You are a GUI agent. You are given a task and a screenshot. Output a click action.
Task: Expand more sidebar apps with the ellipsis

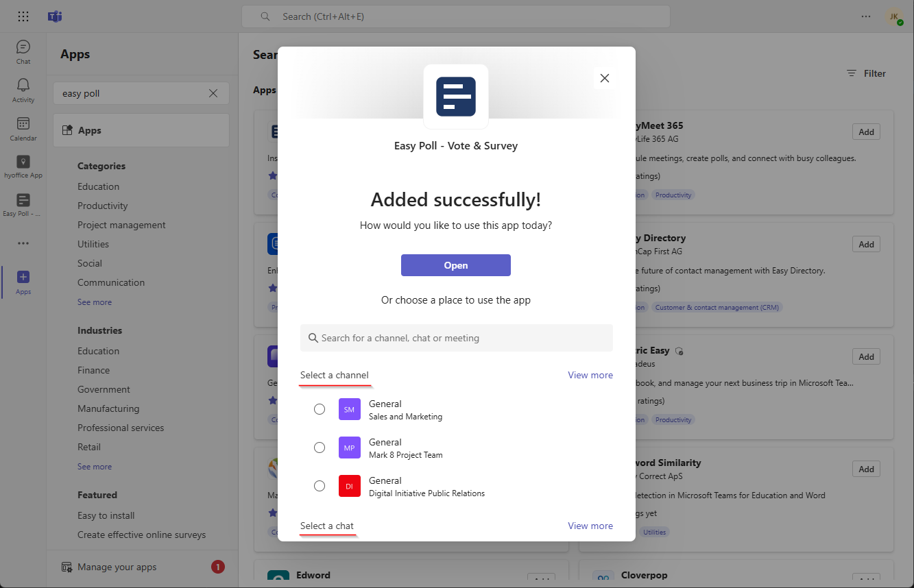click(x=23, y=243)
